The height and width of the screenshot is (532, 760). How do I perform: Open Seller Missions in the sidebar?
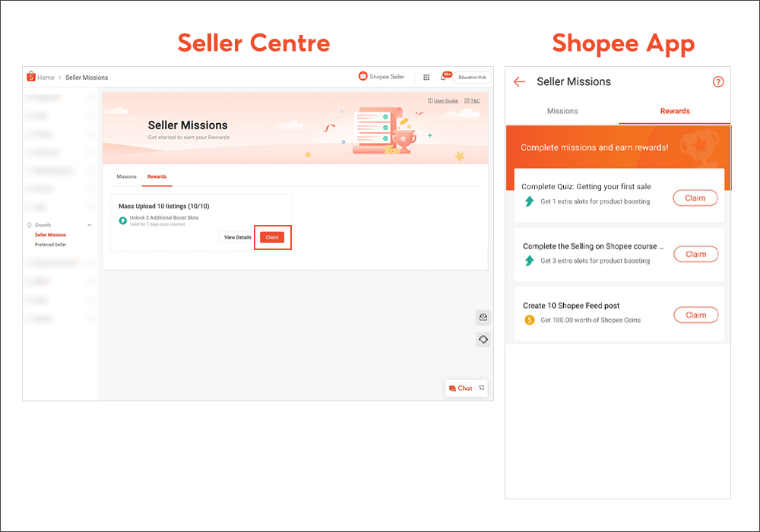(x=50, y=235)
